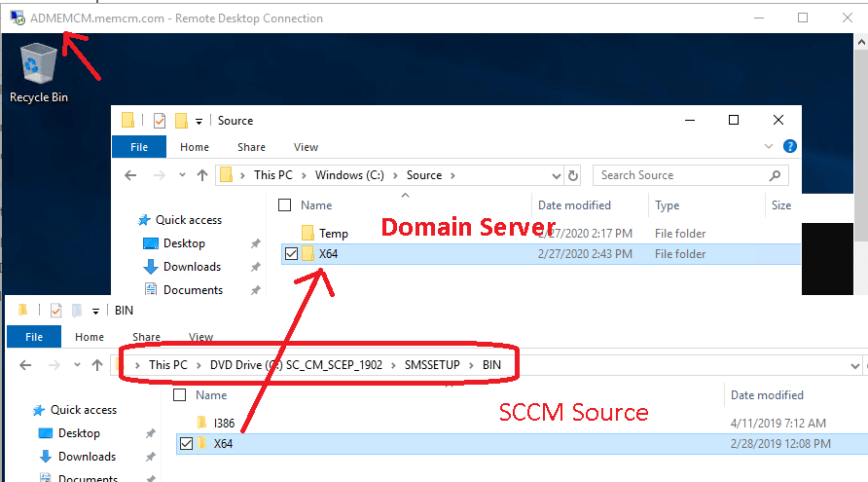Switch to Home tab in BIN window
868x482 pixels.
90,337
